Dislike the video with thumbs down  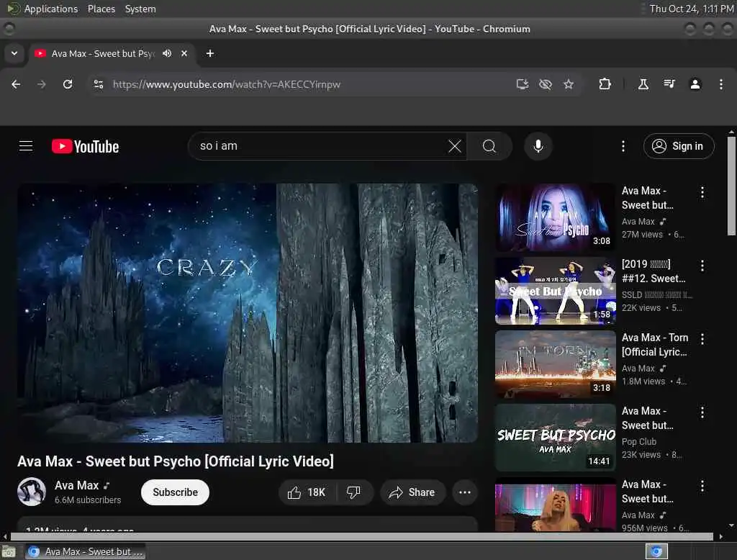353,492
